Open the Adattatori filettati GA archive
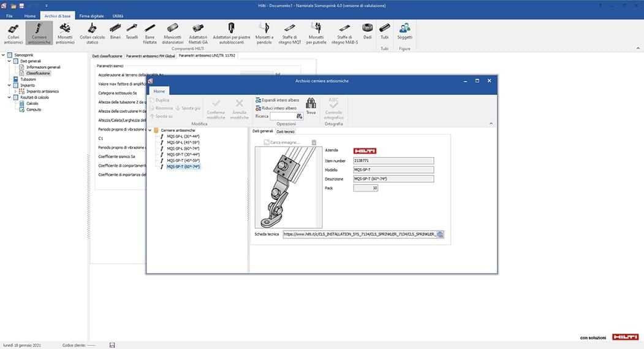 (x=198, y=33)
